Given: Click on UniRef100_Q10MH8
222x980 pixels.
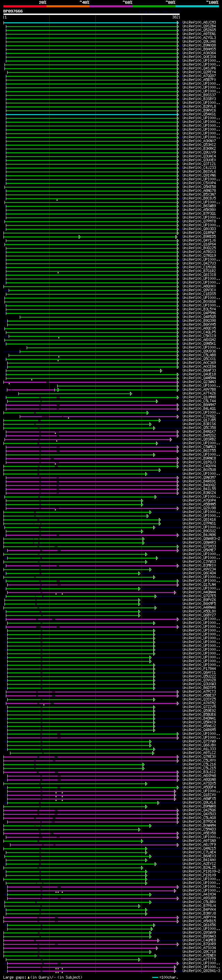Looking at the screenshot, I should tap(199, 397).
